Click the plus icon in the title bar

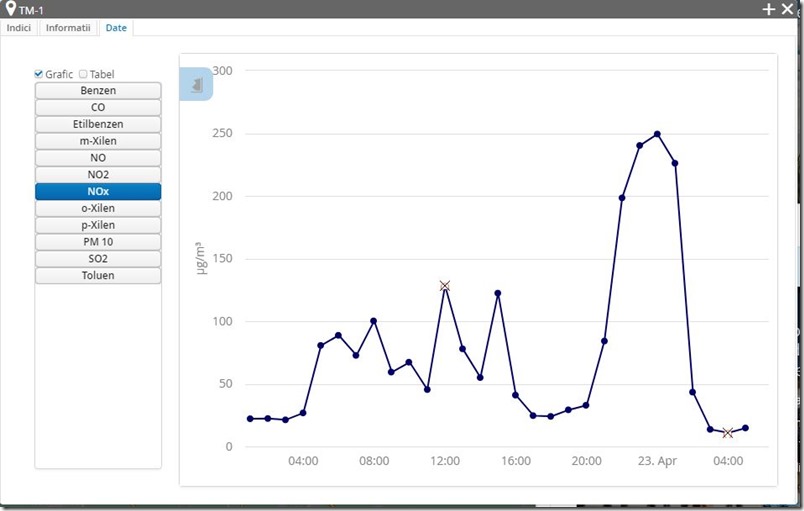coord(769,9)
